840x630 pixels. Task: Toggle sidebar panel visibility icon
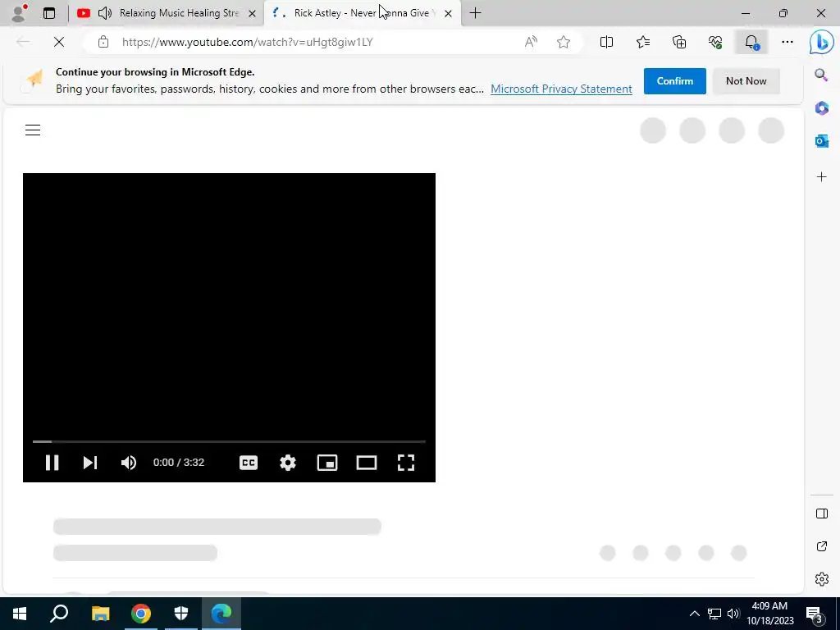tap(821, 514)
